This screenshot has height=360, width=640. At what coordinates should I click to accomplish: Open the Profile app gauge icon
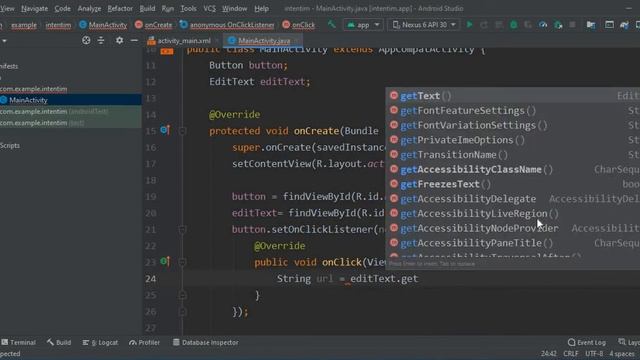[543, 25]
